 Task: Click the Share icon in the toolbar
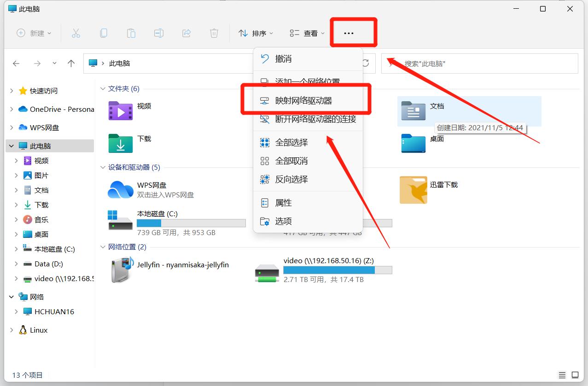[x=186, y=33]
